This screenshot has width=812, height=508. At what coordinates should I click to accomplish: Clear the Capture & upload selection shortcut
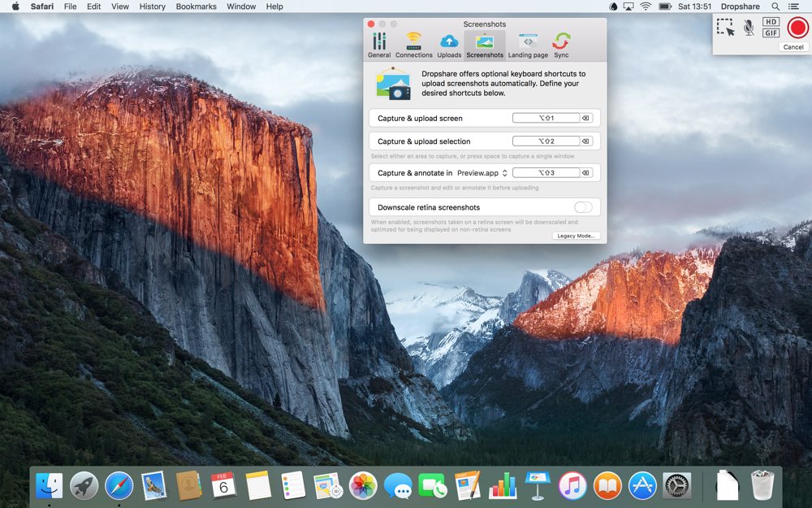coord(585,141)
